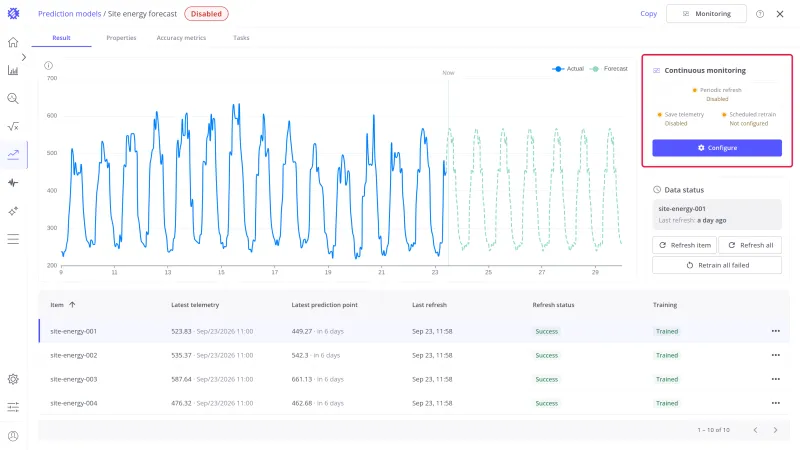Click the Refresh all button
800x450 pixels.
click(x=750, y=245)
